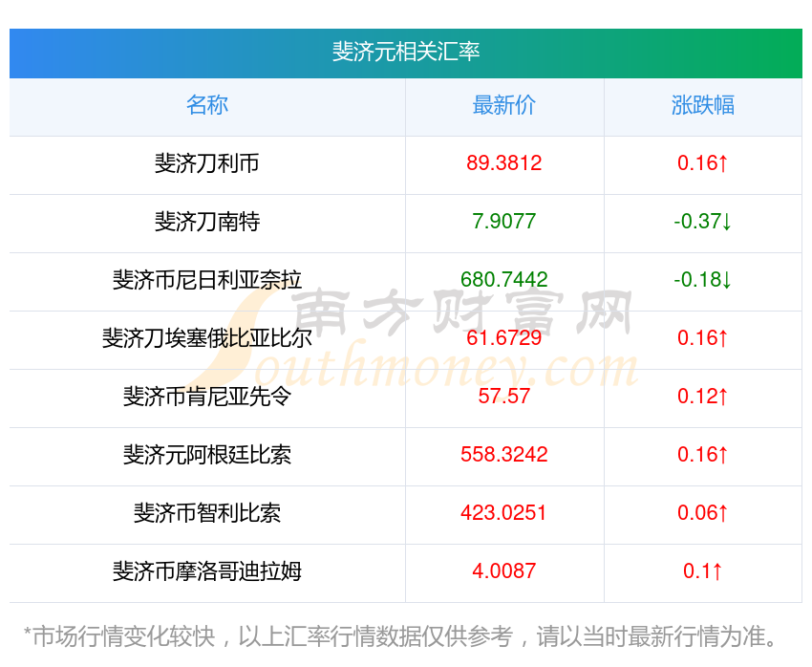Click the 斐济币智利比索 row name
This screenshot has height=667, width=812.
[x=207, y=513]
